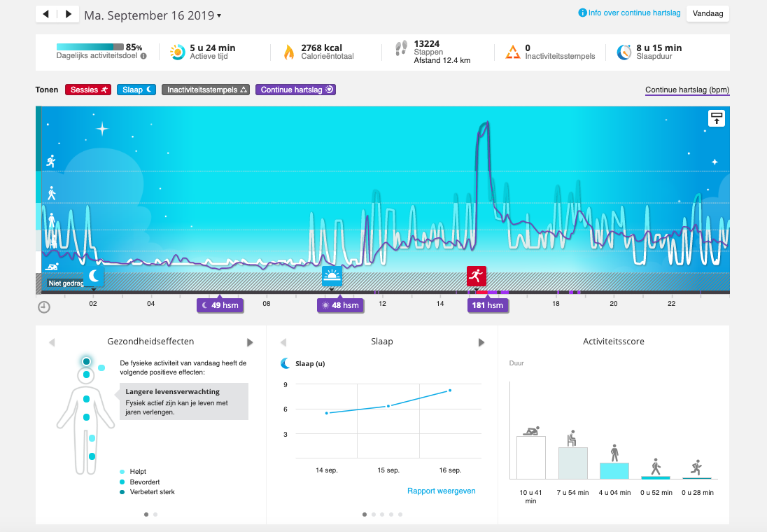The image size is (767, 532).
Task: Toggle the Inactiviteitsstempels filter
Action: 205,90
